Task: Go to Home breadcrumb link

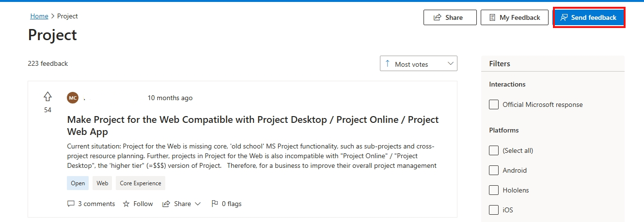Action: pyautogui.click(x=39, y=16)
